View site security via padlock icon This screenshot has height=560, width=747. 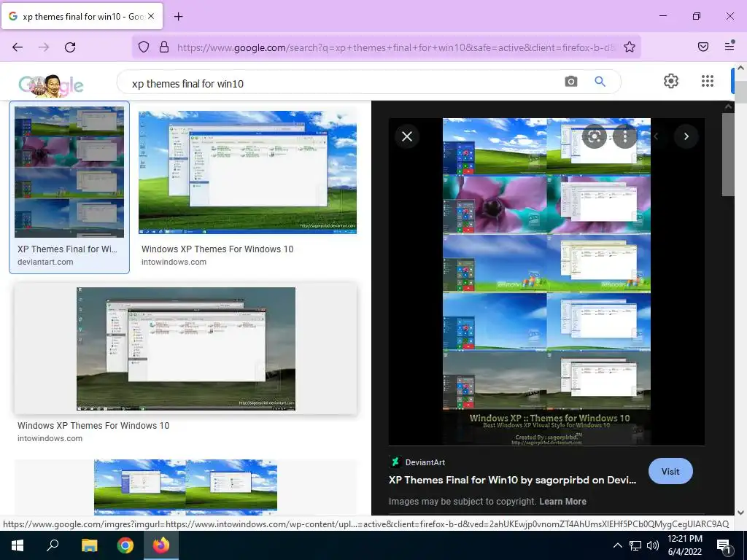coord(164,47)
